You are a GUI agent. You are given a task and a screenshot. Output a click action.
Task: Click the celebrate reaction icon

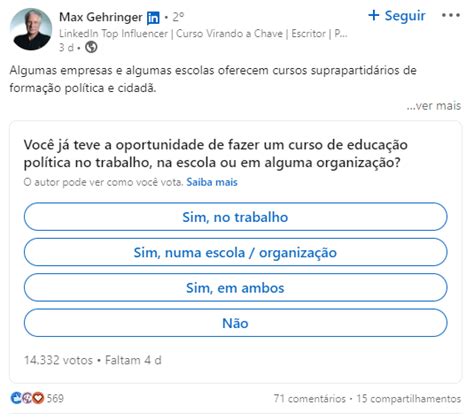coord(27,398)
